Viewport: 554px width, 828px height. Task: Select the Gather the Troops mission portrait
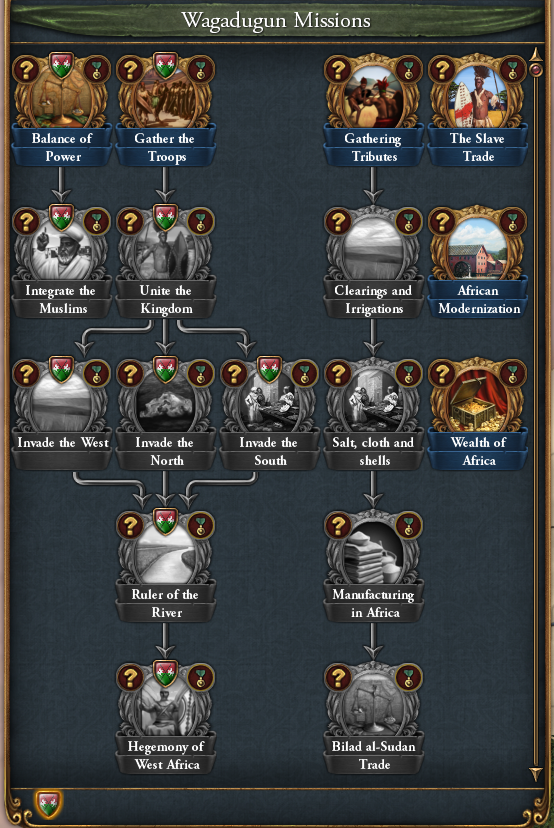click(165, 100)
